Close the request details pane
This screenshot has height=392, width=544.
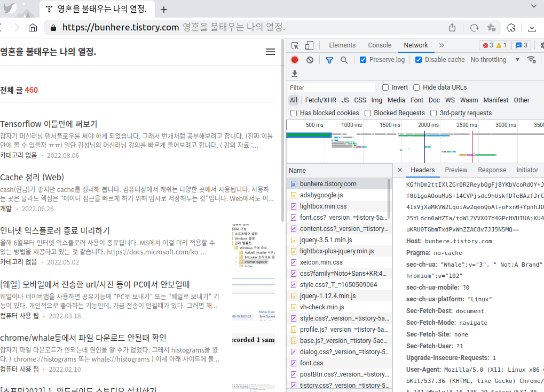click(400, 170)
